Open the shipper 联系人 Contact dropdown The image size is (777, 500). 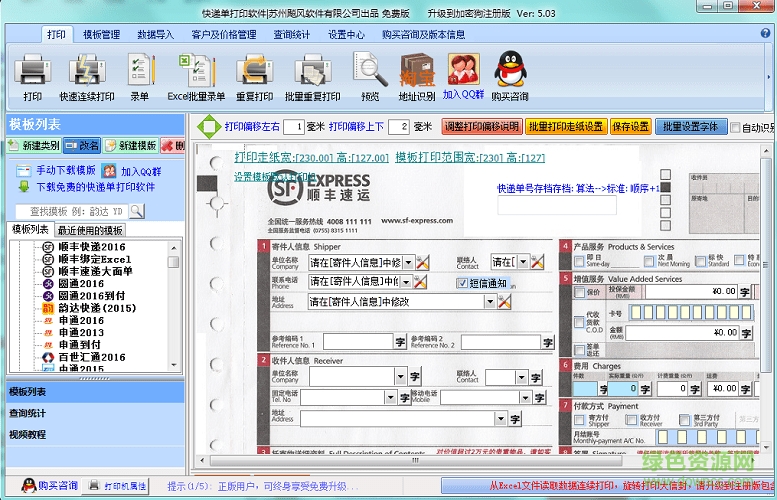coord(522,263)
